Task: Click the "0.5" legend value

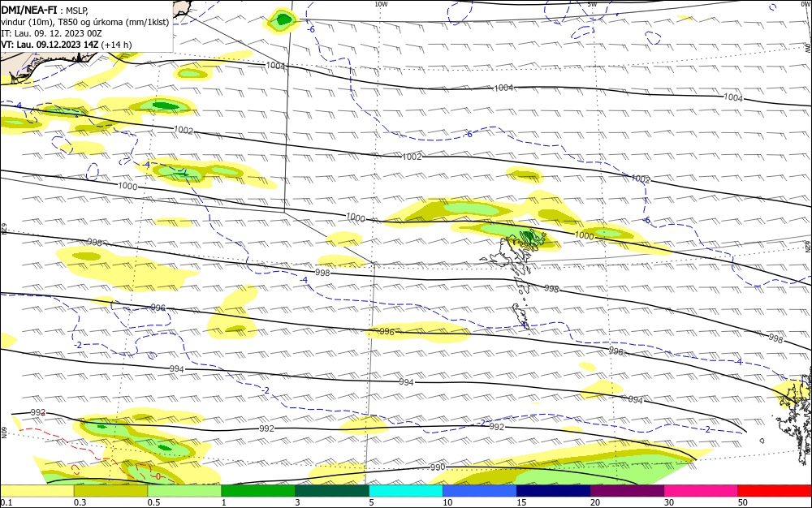Action: 153,502
